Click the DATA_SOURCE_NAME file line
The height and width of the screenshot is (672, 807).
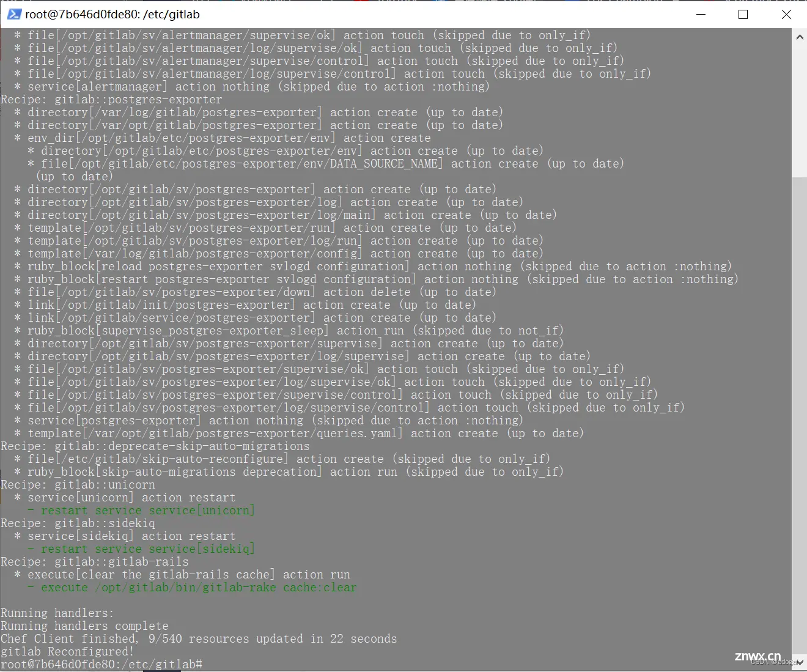pos(326,164)
